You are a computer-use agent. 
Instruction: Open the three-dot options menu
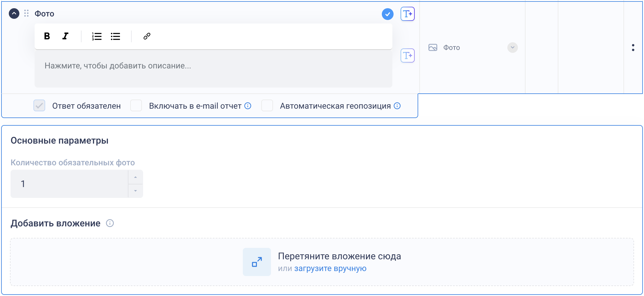(633, 48)
